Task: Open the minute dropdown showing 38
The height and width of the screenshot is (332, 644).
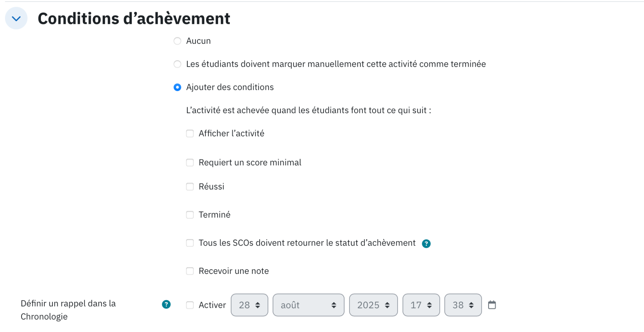Action: click(463, 305)
